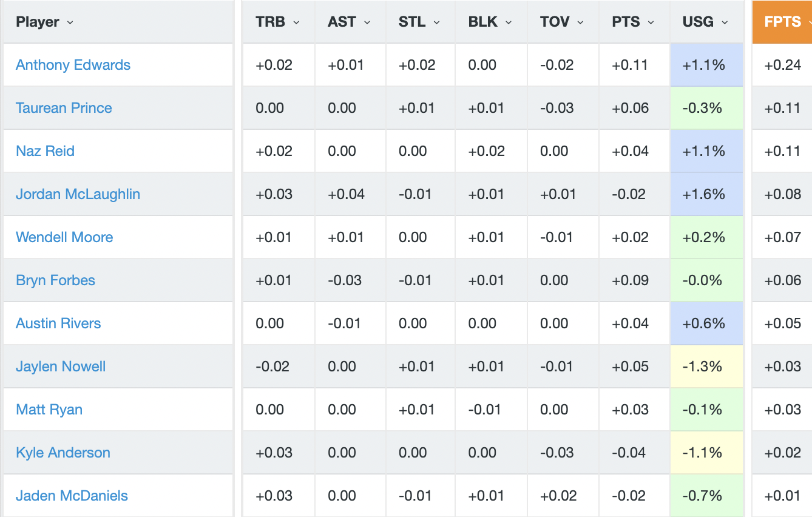Open Wendell Moore's player link
The height and width of the screenshot is (517, 812).
coord(64,237)
